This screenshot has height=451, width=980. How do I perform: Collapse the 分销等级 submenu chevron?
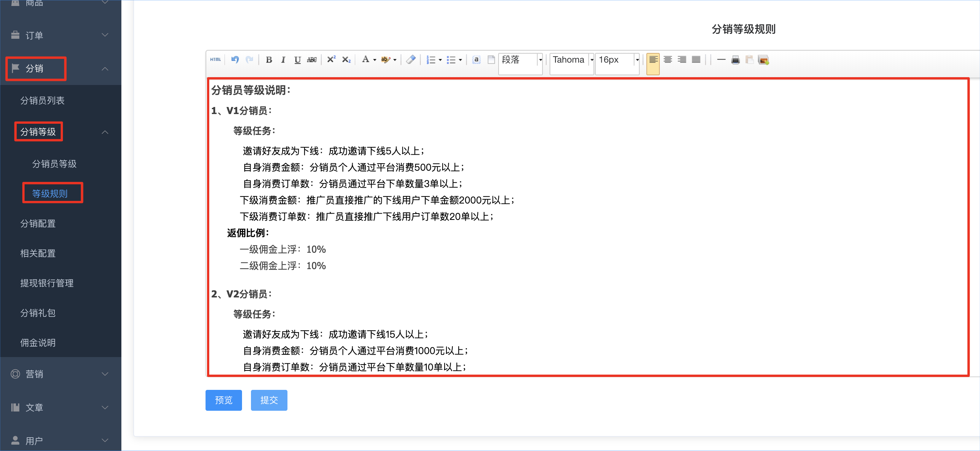coord(105,132)
